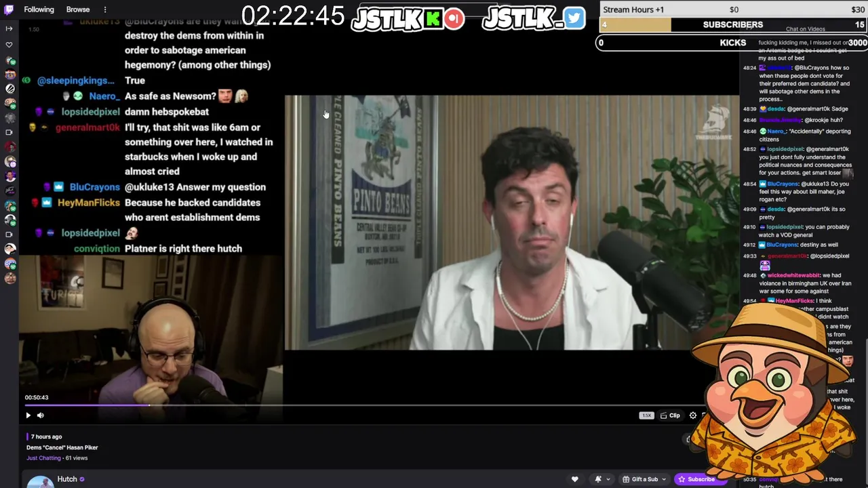Click the 00:50:43 elapsed time
This screenshot has height=488, width=868.
[x=37, y=397]
